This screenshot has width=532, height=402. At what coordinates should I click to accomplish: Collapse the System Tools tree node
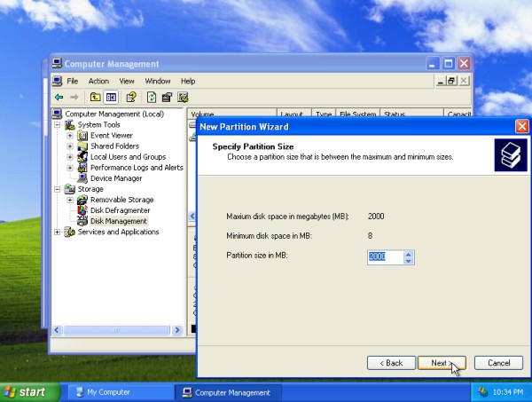click(x=58, y=125)
